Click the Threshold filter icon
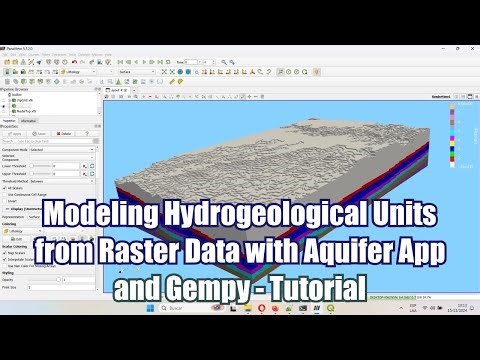Viewport: 480px width, 360px height. click(40, 81)
